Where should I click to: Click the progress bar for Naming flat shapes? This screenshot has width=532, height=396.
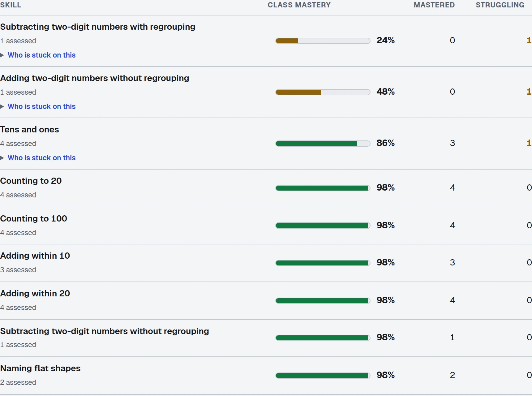tap(323, 376)
